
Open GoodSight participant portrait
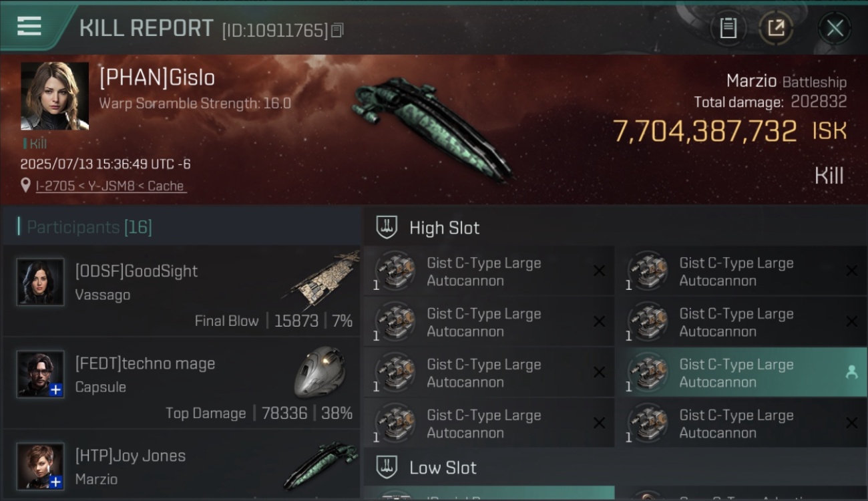pyautogui.click(x=40, y=282)
